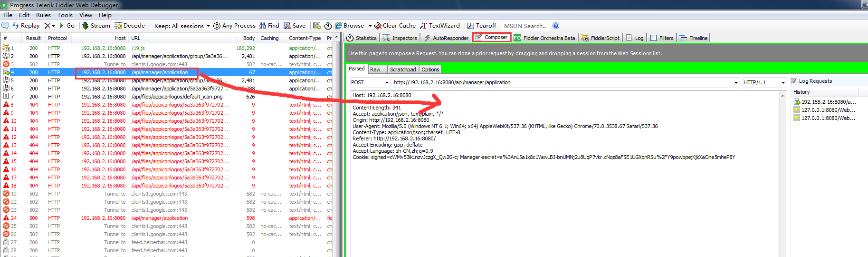Click the Replay toolbar button
Image resolution: width=868 pixels, height=257 pixels.
[26, 26]
